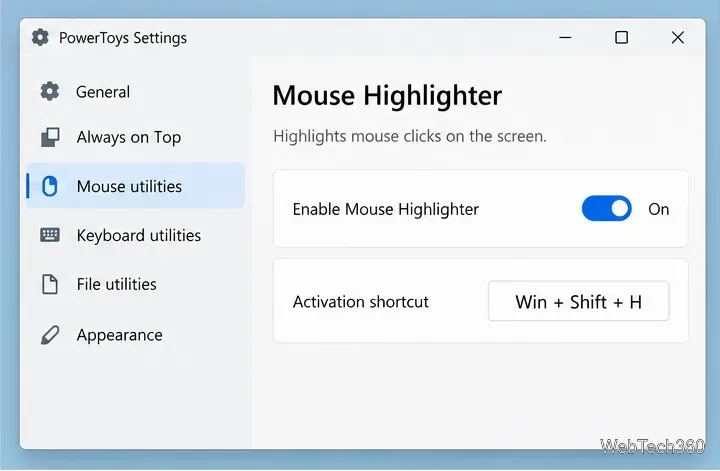The height and width of the screenshot is (471, 720).
Task: Click the Mouse Highlighter heading
Action: coord(387,95)
